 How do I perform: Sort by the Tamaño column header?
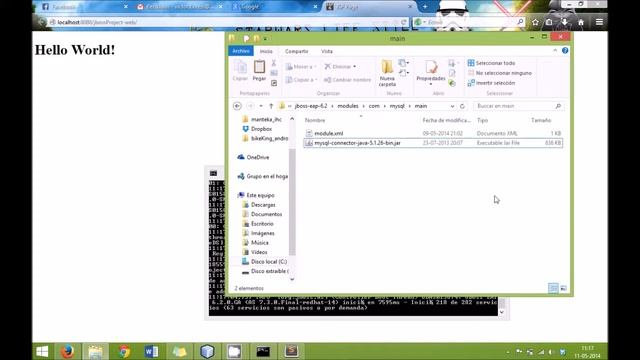[x=541, y=120]
